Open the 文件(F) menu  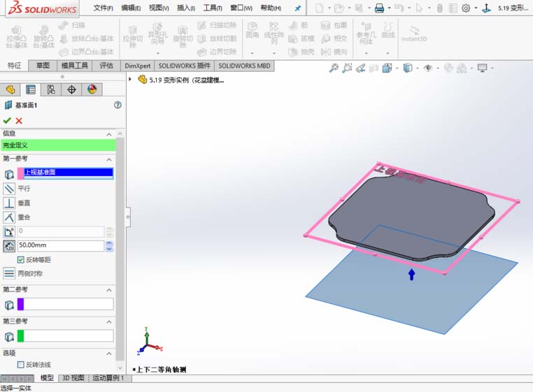pyautogui.click(x=103, y=8)
